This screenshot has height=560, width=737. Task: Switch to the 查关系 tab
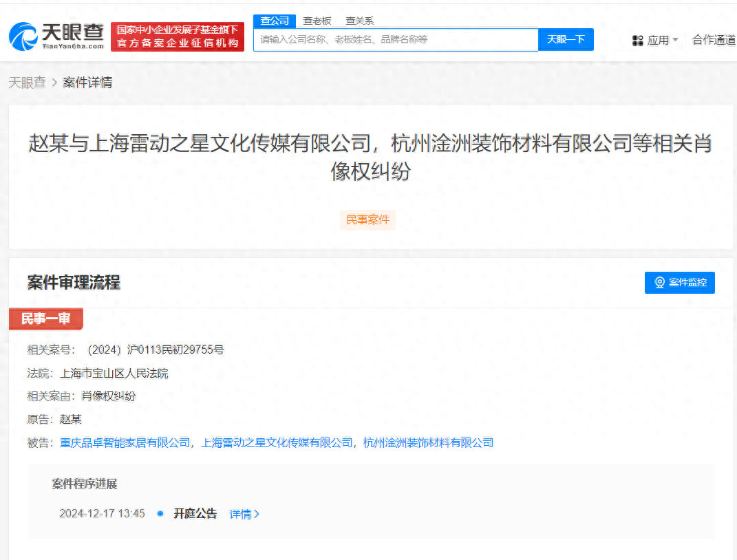click(x=360, y=21)
